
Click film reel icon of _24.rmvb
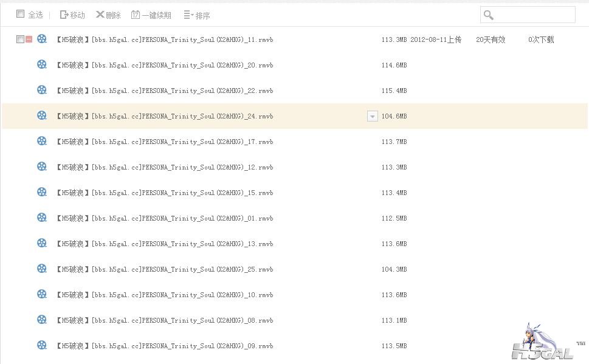pyautogui.click(x=41, y=115)
